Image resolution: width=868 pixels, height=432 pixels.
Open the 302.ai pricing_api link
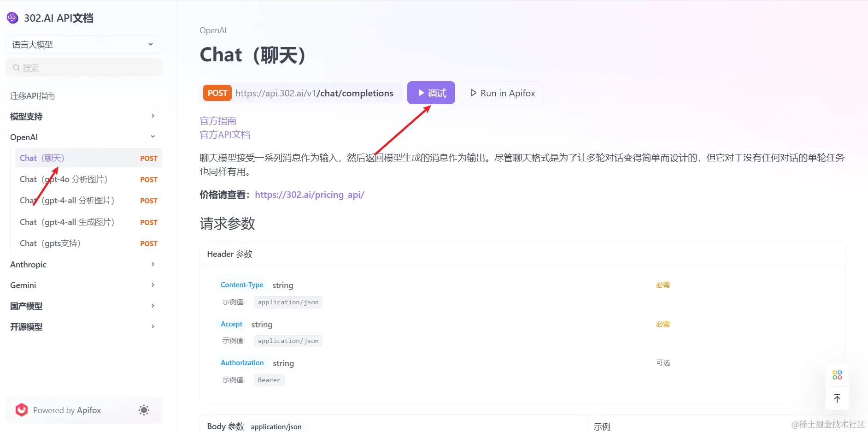click(310, 195)
